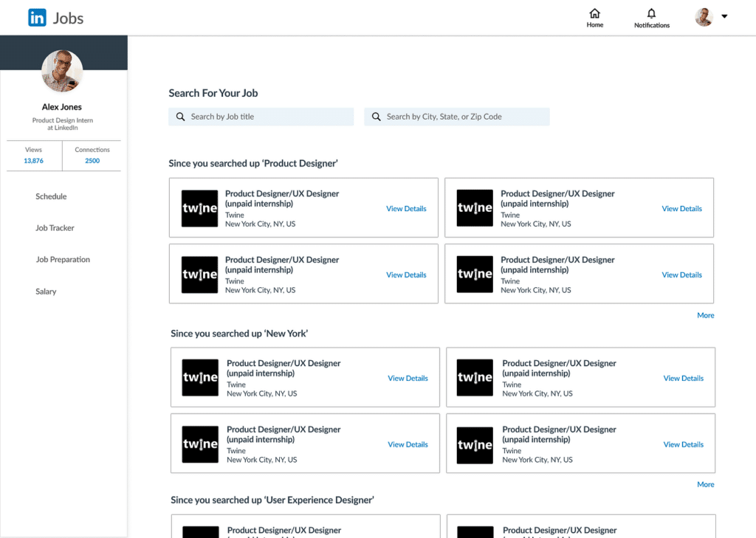Click 'Search For Your Job' heading

point(213,93)
